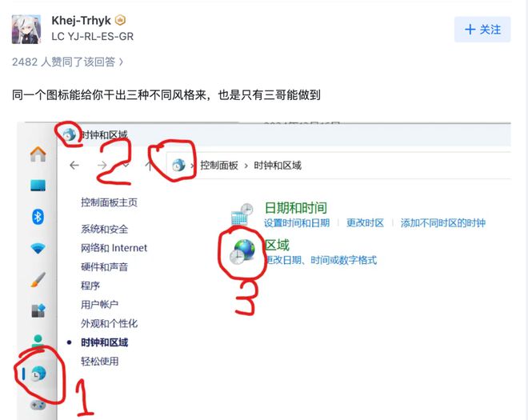Open the Region globe clock icon
528x420 pixels.
coord(242,251)
